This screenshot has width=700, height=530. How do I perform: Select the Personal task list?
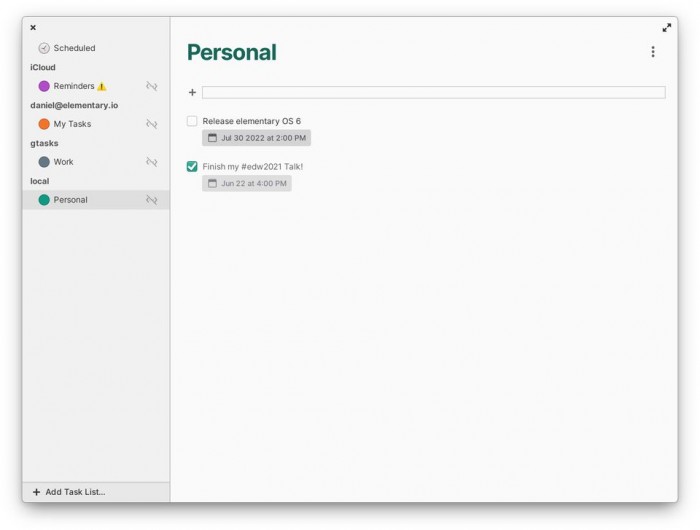(x=96, y=200)
